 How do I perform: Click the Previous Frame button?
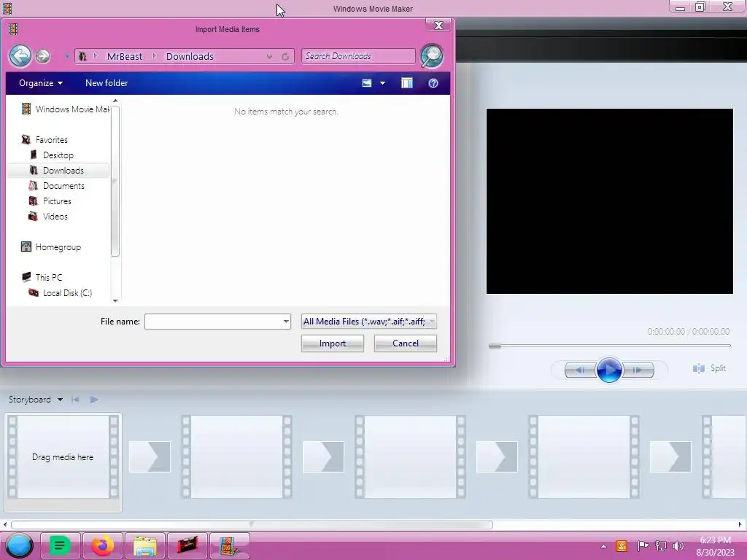coord(580,370)
